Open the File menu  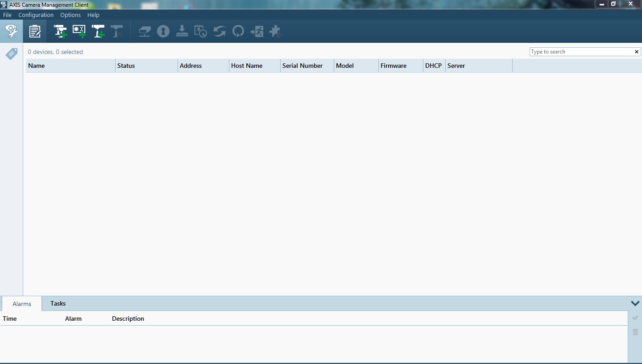click(7, 15)
